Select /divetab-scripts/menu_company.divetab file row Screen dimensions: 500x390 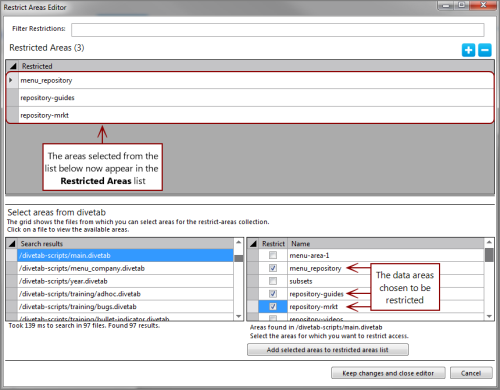[125, 268]
